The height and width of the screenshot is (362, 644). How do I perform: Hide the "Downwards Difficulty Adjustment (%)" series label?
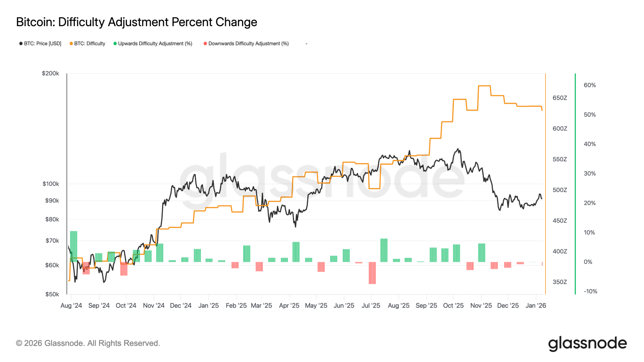(x=248, y=44)
